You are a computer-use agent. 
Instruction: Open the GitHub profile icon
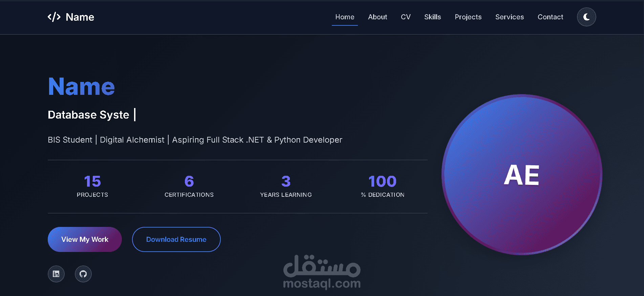point(83,274)
